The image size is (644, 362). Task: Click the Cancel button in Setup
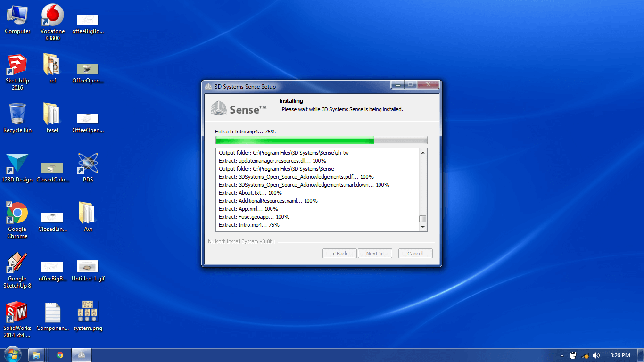click(415, 254)
